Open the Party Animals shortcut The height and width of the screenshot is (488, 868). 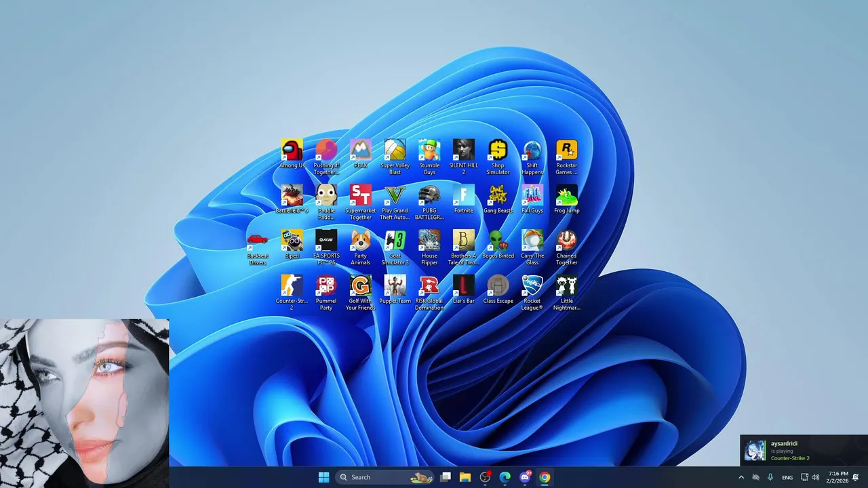[361, 247]
